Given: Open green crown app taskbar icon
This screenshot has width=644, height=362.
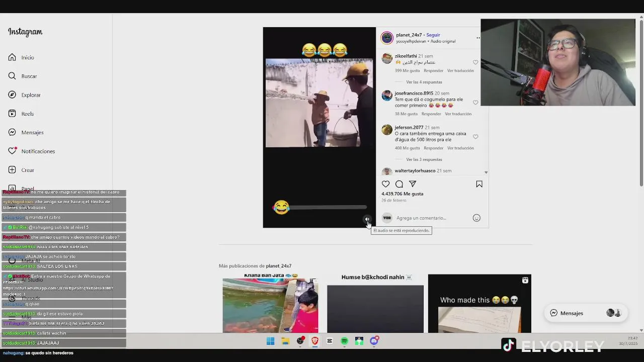Looking at the screenshot, I should [x=359, y=341].
